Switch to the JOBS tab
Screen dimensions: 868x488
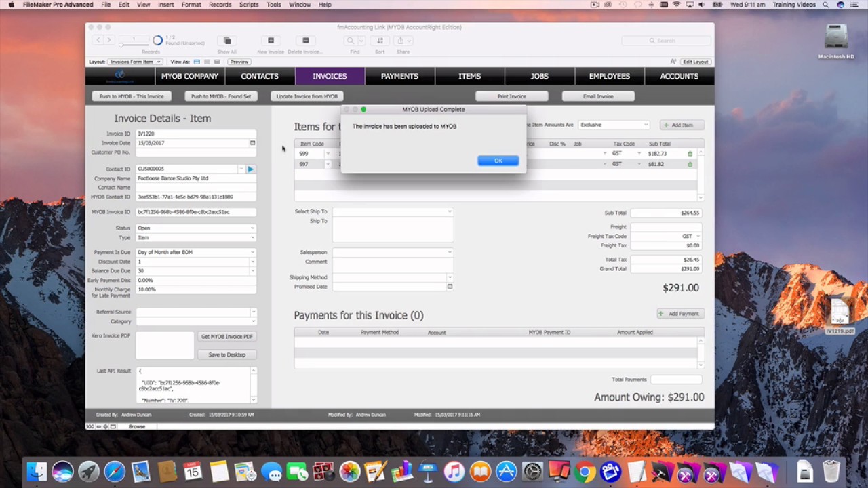(x=539, y=77)
